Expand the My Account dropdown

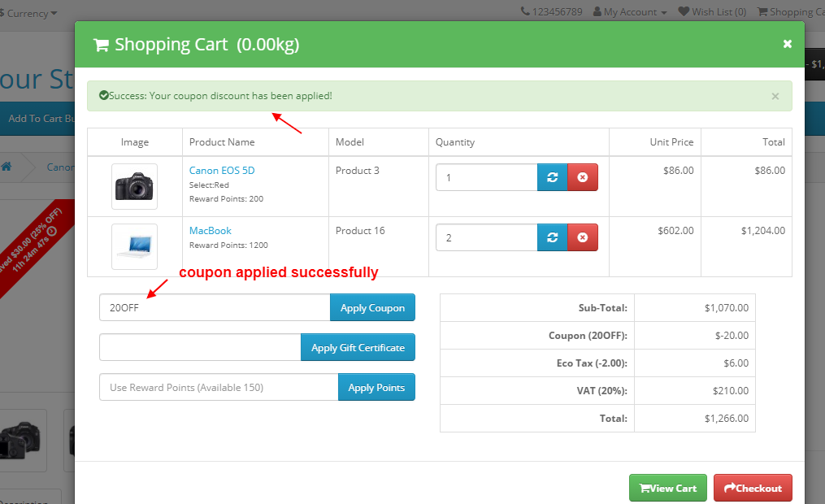click(630, 12)
